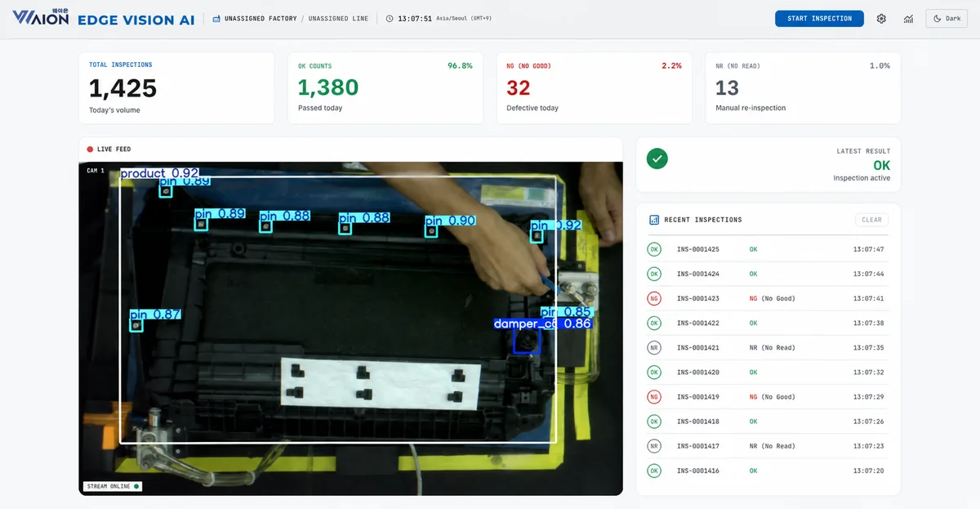
Task: Click the Stream Online status badge
Action: pyautogui.click(x=114, y=486)
